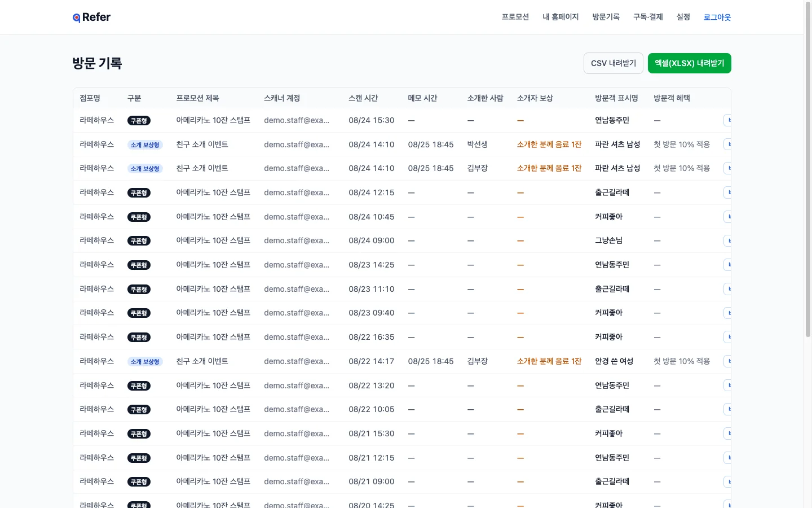Click 연남동주민 in the 08/23 14:25 row
Viewport: 812px width, 508px height.
coord(612,265)
